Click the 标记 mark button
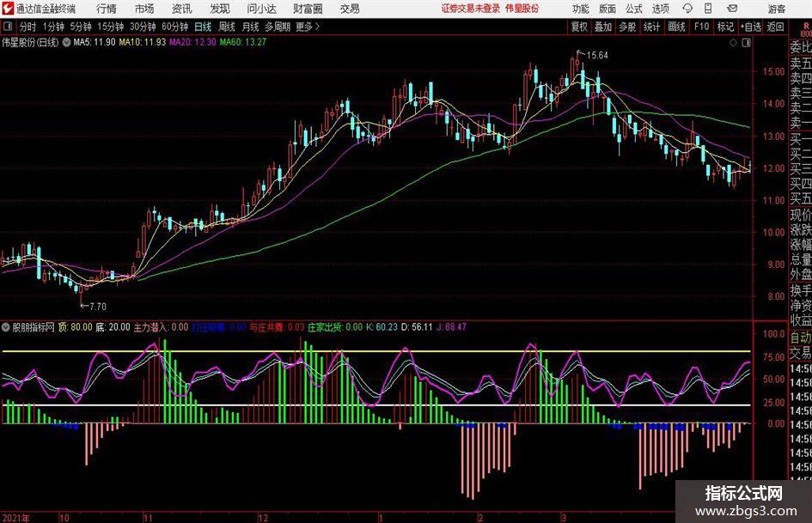This screenshot has height=523, width=812. point(725,27)
